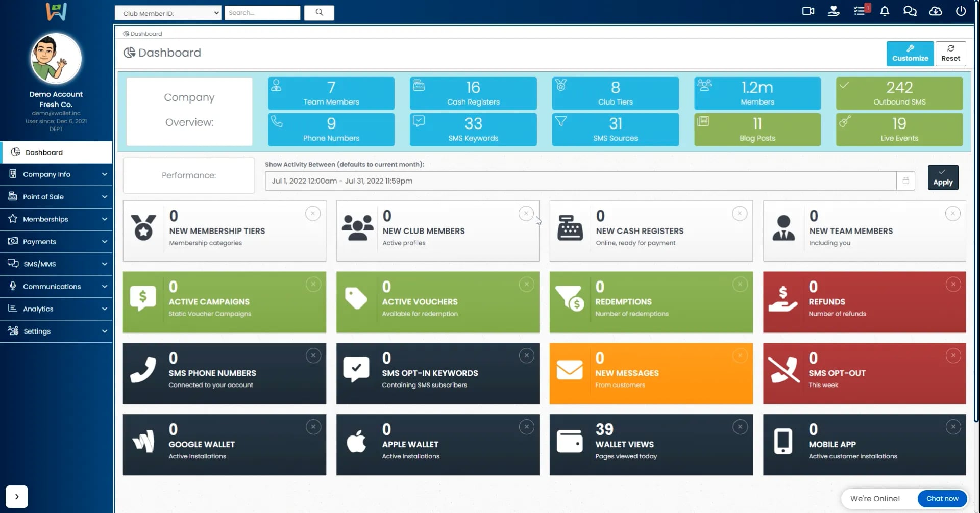Open the task list icon with red badge
The width and height of the screenshot is (980, 513).
[x=861, y=10]
